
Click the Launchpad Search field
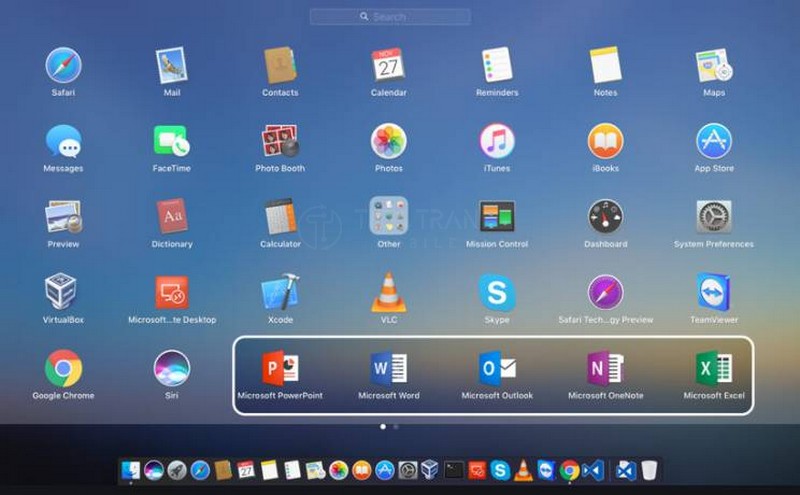(x=389, y=17)
